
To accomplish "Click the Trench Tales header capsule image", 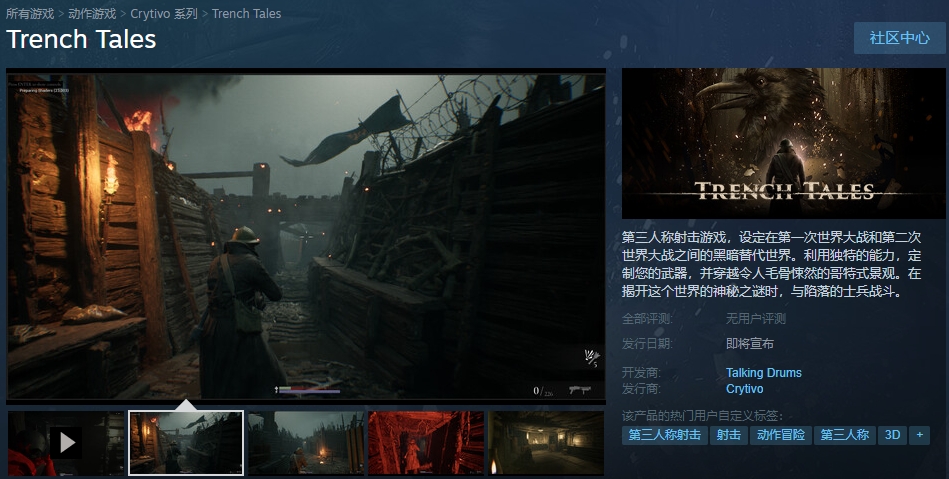I will (784, 143).
